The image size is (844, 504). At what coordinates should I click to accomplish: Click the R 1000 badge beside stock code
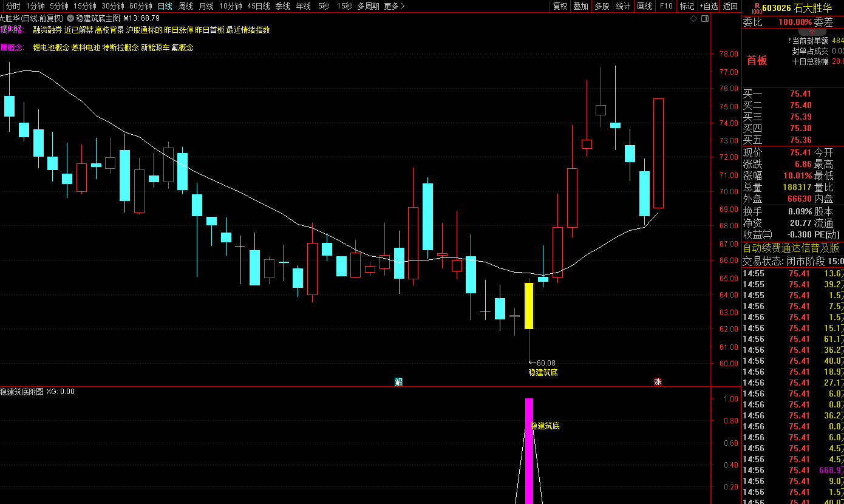(x=756, y=7)
